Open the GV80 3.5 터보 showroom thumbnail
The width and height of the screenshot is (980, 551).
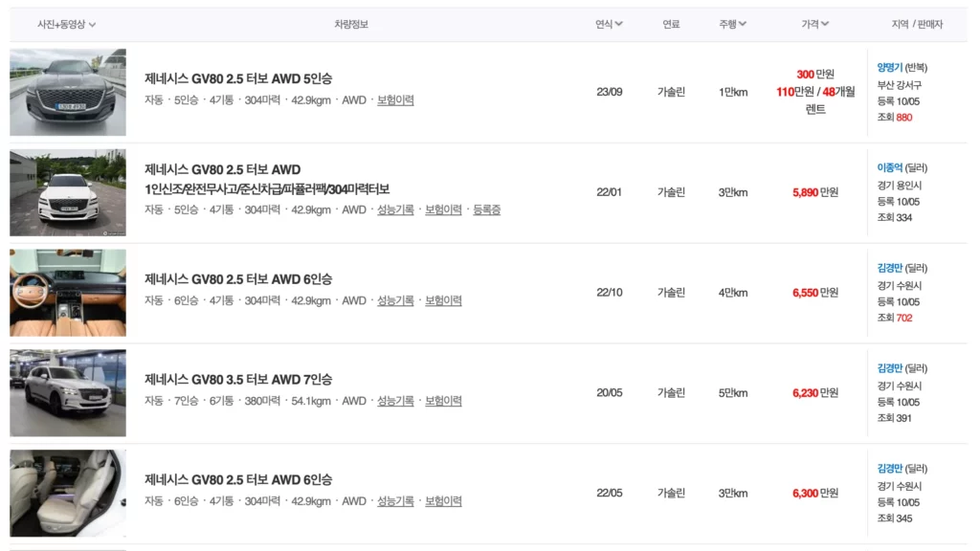point(68,392)
